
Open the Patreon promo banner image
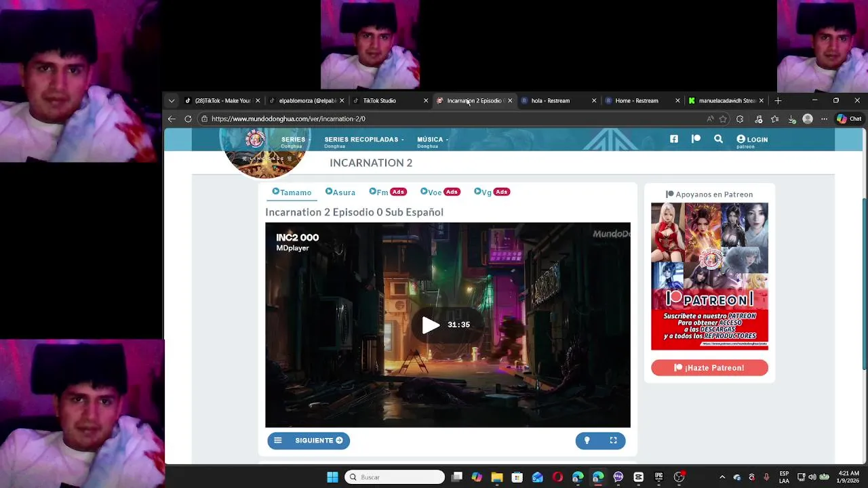709,277
